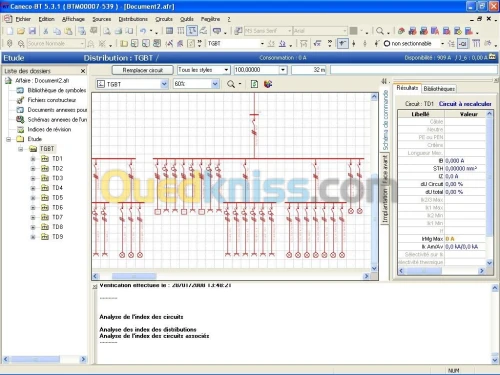Collapse the TGBT tree node
The image size is (500, 375).
pos(21,149)
